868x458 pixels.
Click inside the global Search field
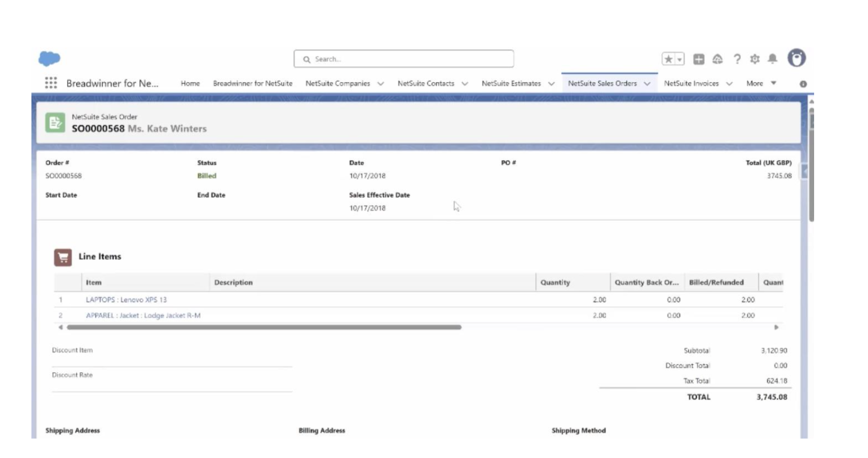(403, 58)
